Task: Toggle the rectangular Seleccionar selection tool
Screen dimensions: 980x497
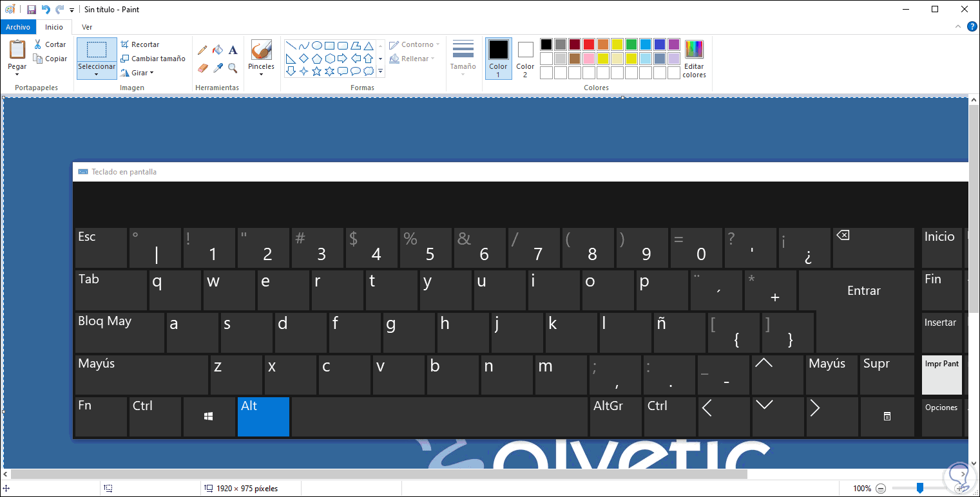Action: pos(97,50)
